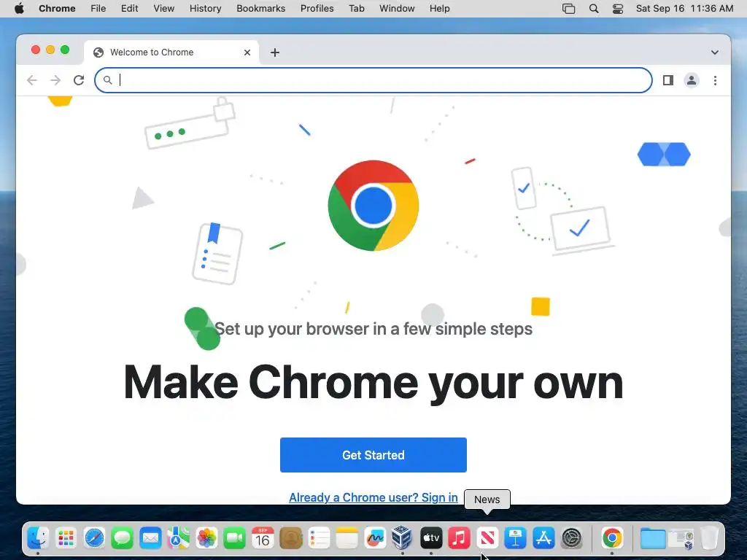Image resolution: width=747 pixels, height=560 pixels.
Task: Open a new tab with plus button
Action: 275,52
